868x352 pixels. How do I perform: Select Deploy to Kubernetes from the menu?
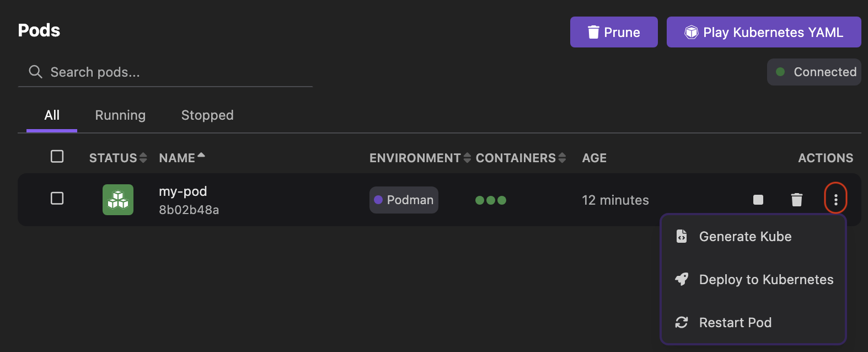point(766,279)
